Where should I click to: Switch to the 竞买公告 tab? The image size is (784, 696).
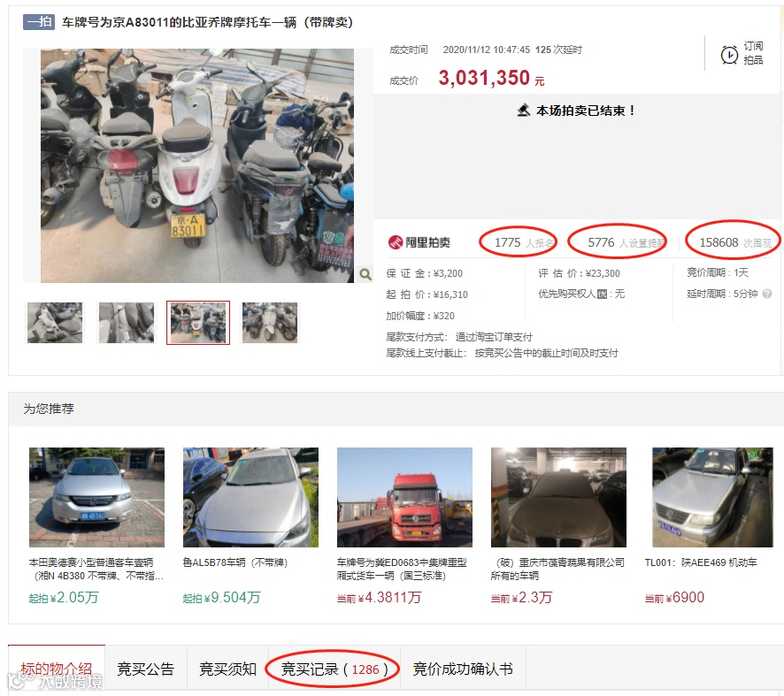click(x=145, y=669)
